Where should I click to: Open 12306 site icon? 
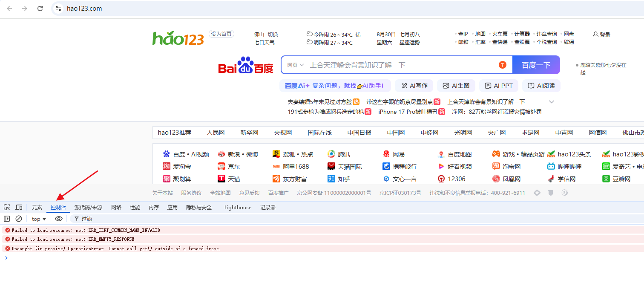click(x=441, y=179)
